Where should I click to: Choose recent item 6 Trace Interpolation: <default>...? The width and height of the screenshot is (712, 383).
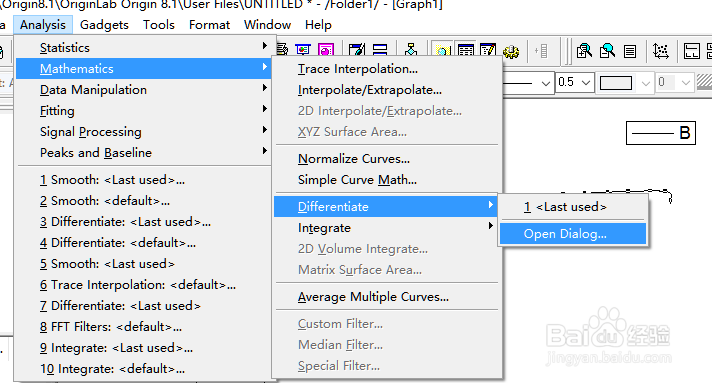pyautogui.click(x=143, y=284)
